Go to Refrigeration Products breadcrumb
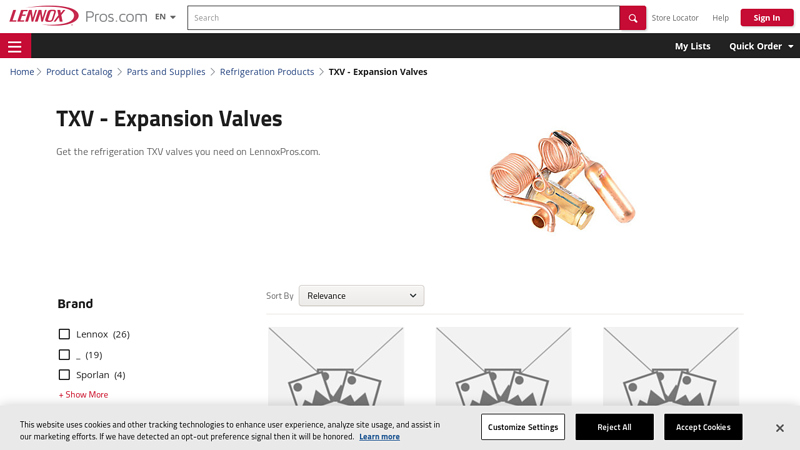The height and width of the screenshot is (450, 800). tap(267, 72)
